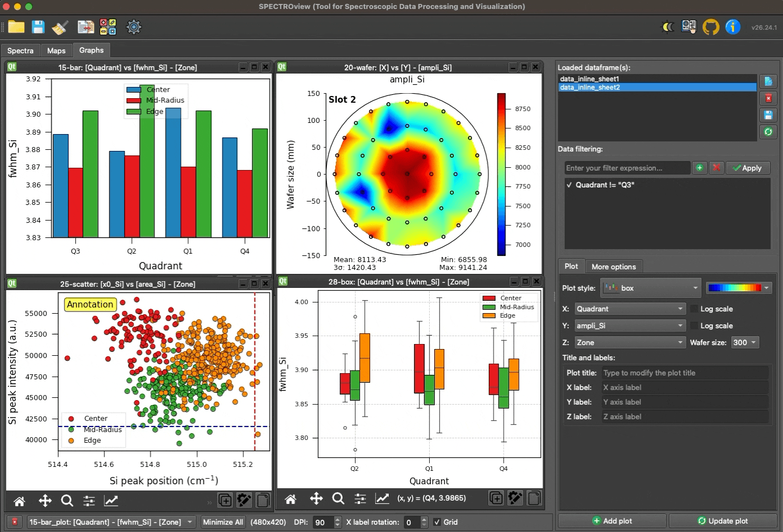783x532 pixels.
Task: Open the Plot style dropdown showing box
Action: [650, 288]
